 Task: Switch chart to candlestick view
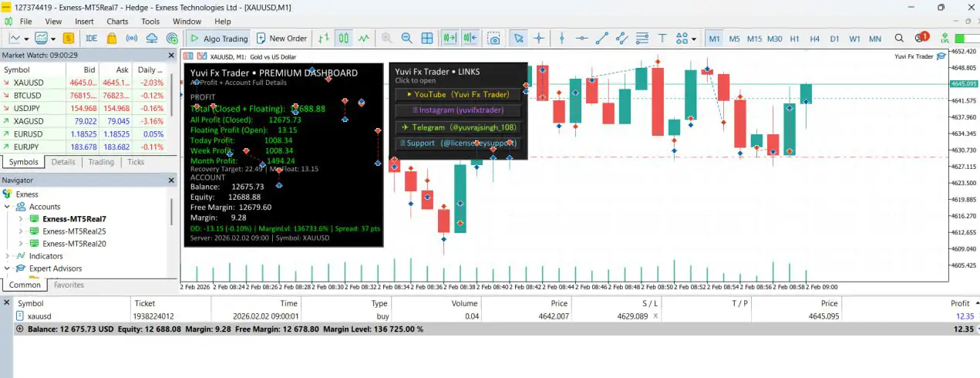343,39
